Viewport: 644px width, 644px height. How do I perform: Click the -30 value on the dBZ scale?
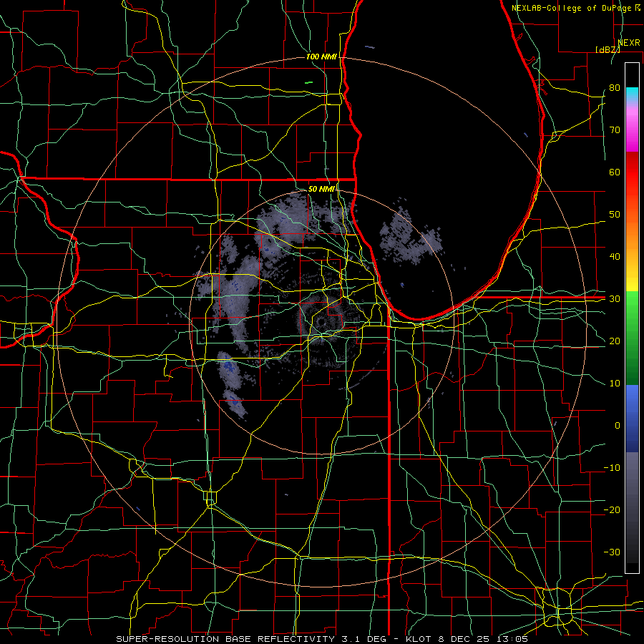click(x=612, y=552)
